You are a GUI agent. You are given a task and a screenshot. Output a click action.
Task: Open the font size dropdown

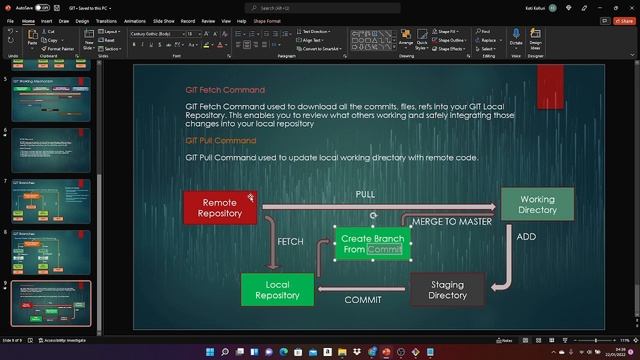tap(200, 34)
